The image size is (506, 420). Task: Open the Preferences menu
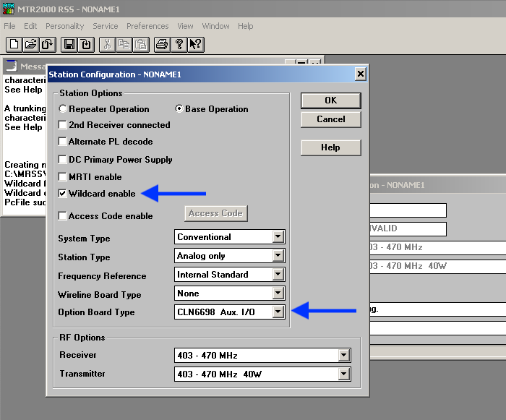click(x=147, y=26)
